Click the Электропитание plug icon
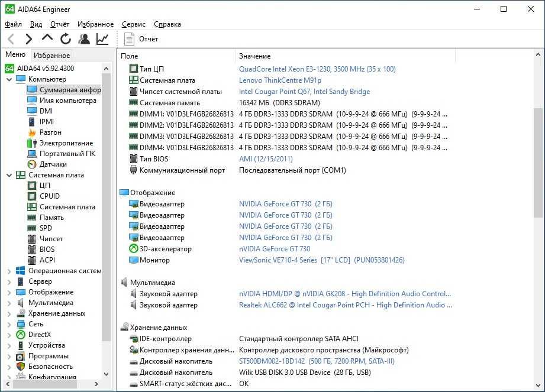The image size is (545, 392). coord(31,143)
